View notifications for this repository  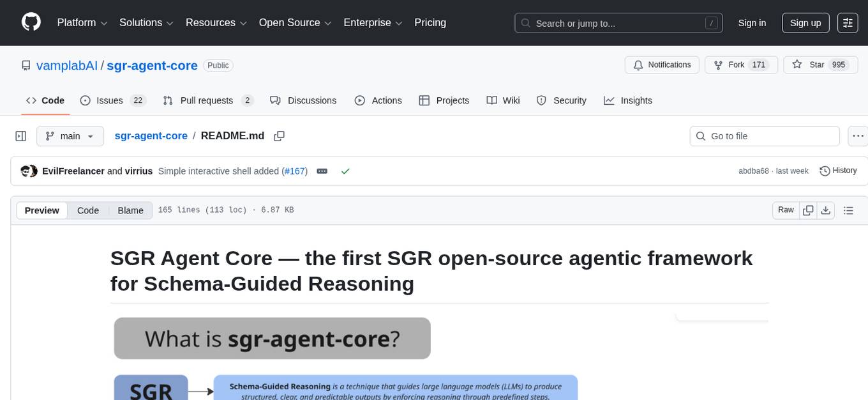click(x=662, y=65)
